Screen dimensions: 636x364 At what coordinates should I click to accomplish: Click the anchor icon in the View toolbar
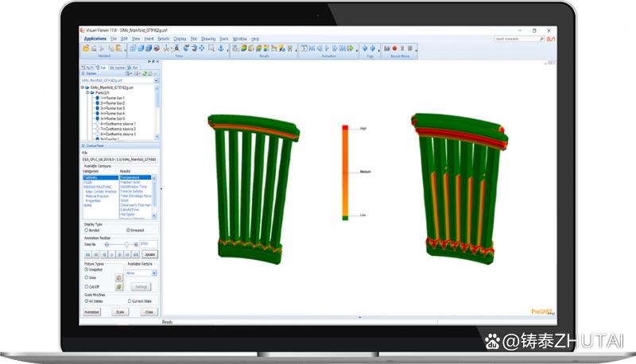[x=221, y=48]
